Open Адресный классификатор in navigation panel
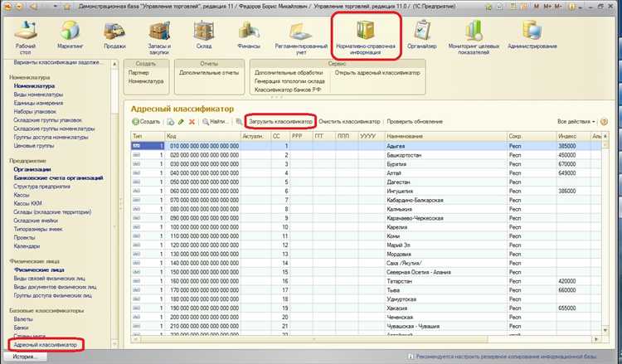This screenshot has height=364, width=622. [x=45, y=345]
